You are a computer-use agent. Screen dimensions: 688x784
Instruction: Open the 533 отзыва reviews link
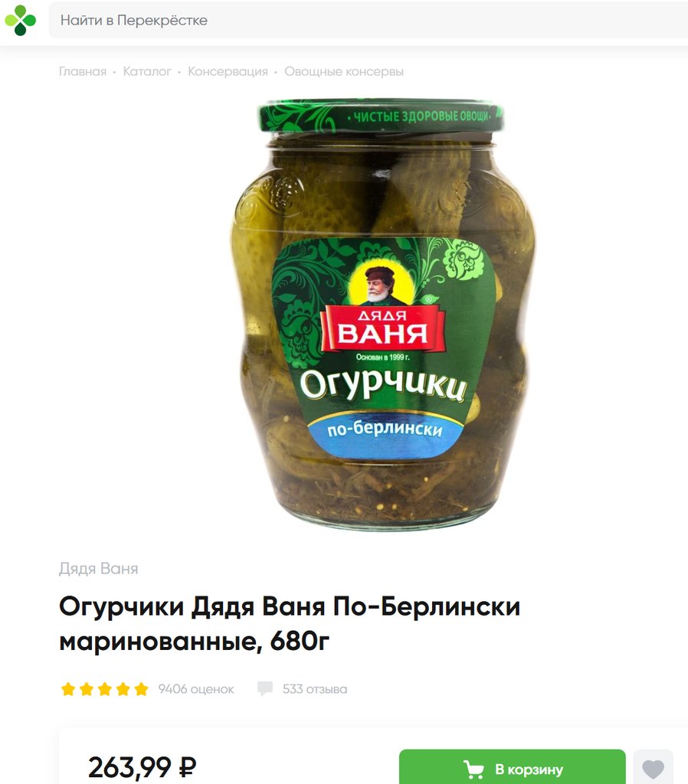coord(315,689)
